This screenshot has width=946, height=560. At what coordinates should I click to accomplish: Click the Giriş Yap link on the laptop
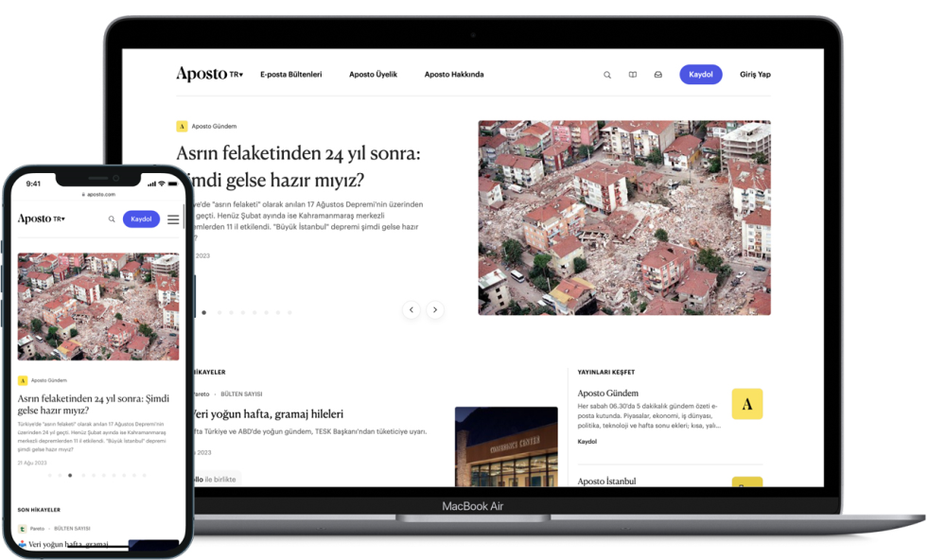click(x=755, y=75)
